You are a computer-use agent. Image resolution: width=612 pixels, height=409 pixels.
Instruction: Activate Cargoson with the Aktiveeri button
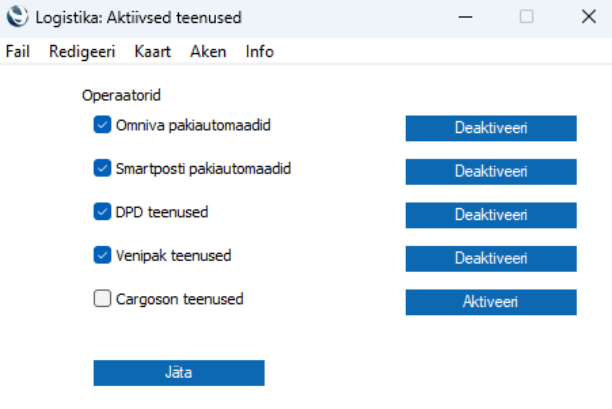pos(491,302)
